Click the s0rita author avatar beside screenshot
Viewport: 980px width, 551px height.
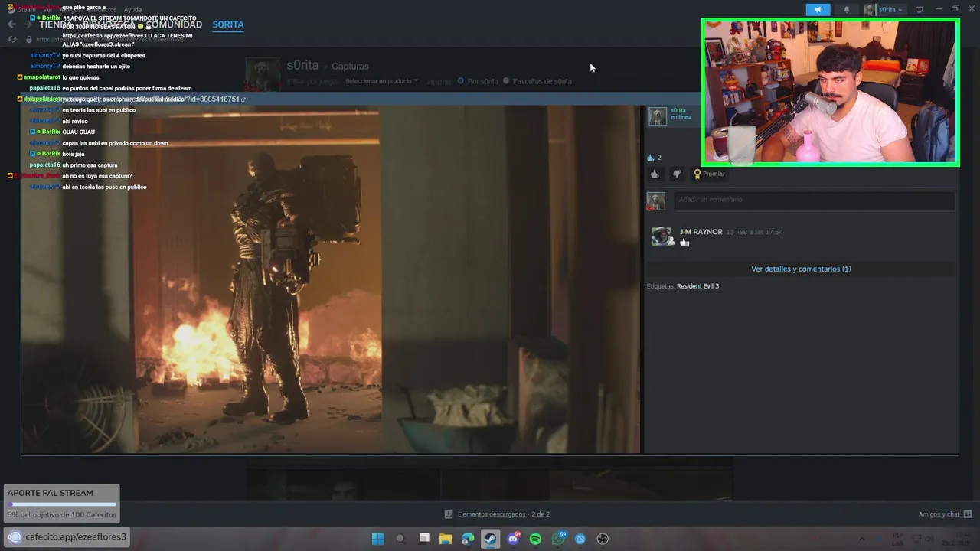click(657, 116)
